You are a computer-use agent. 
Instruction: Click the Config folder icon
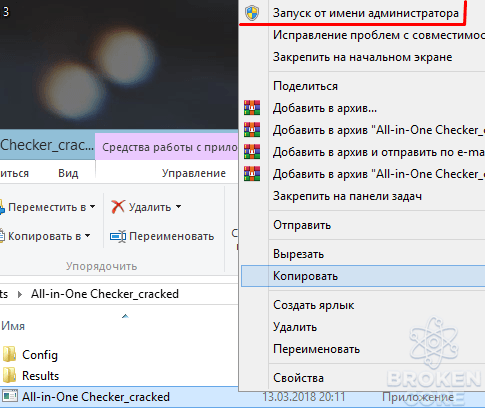9,354
